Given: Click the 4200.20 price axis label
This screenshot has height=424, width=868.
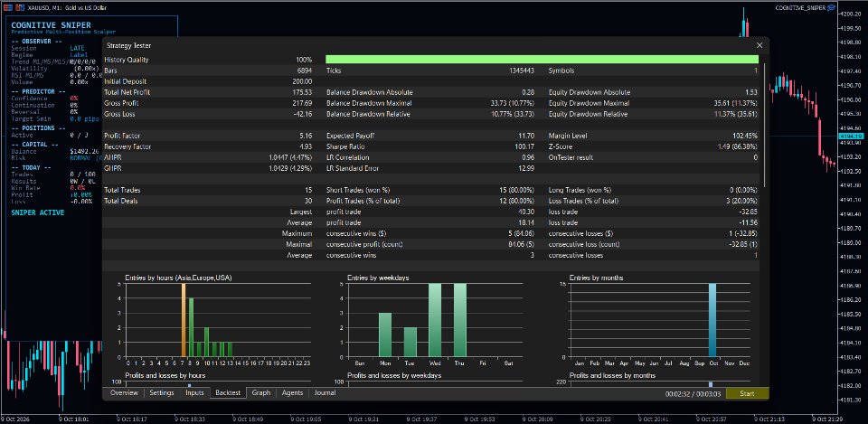Looking at the screenshot, I should click(x=851, y=14).
